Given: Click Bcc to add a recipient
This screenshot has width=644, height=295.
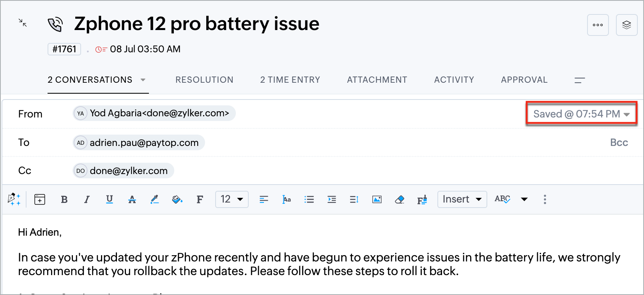Looking at the screenshot, I should pyautogui.click(x=619, y=142).
